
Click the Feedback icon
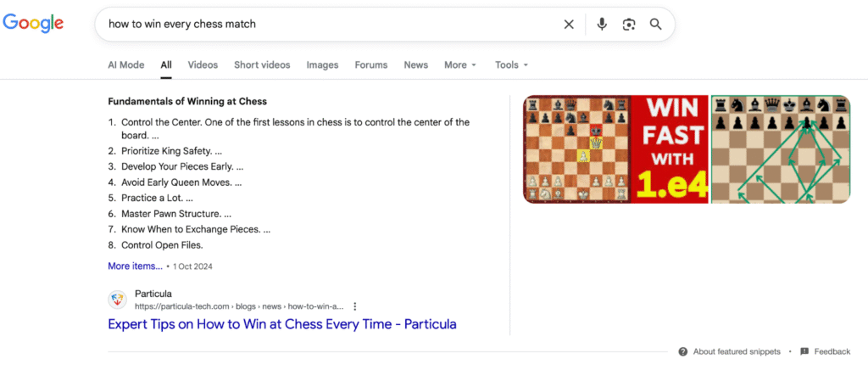coord(803,351)
